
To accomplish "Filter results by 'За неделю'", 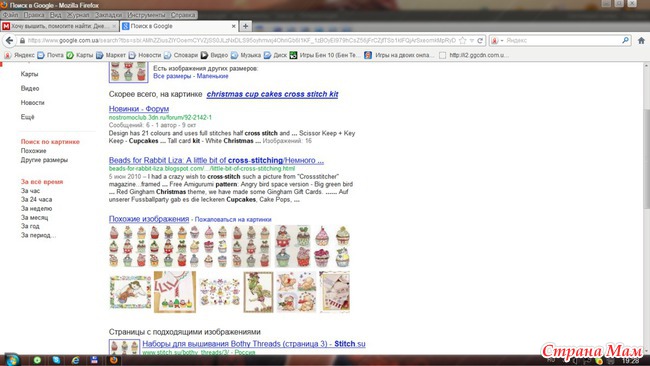I will point(36,208).
